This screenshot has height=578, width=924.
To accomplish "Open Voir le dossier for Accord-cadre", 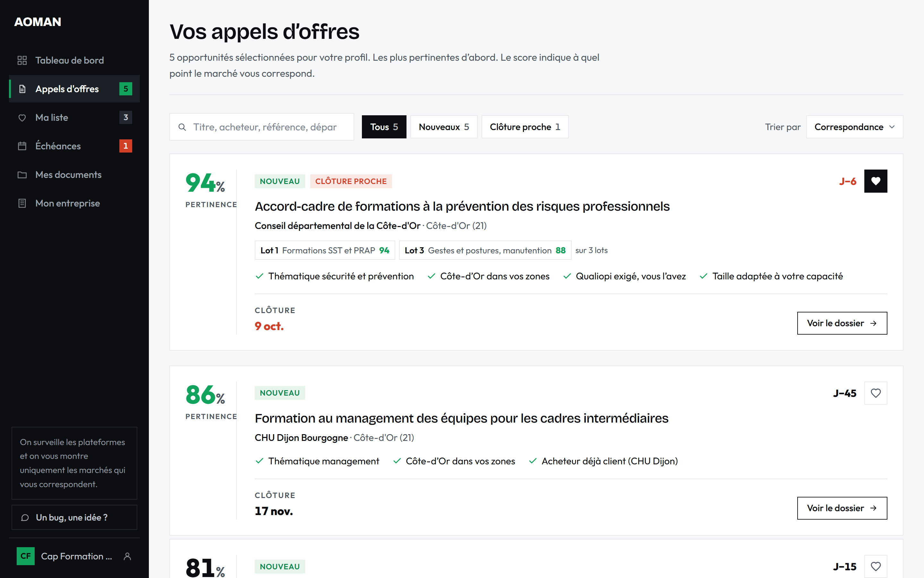I will [842, 323].
